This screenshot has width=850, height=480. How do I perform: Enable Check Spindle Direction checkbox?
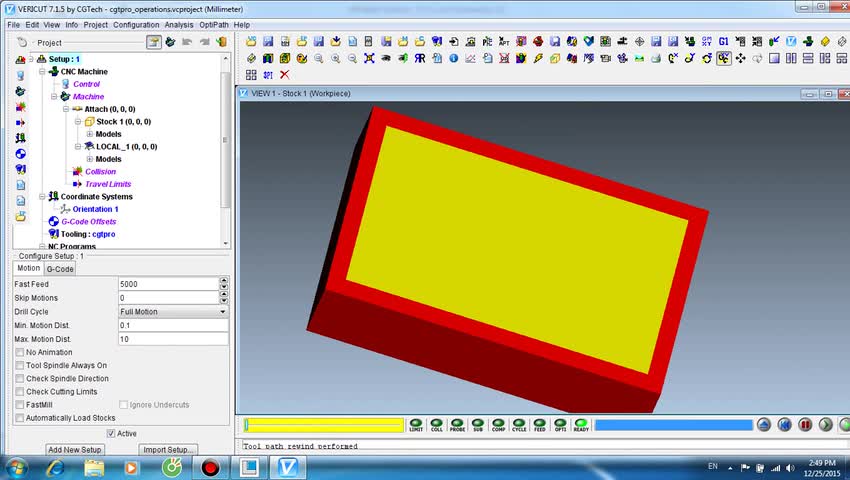click(20, 379)
